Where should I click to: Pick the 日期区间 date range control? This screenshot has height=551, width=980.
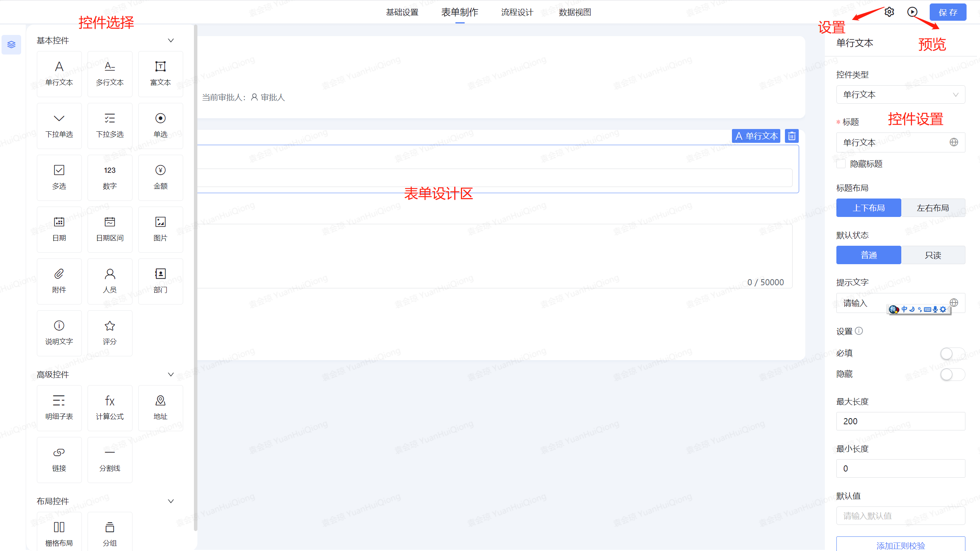110,229
